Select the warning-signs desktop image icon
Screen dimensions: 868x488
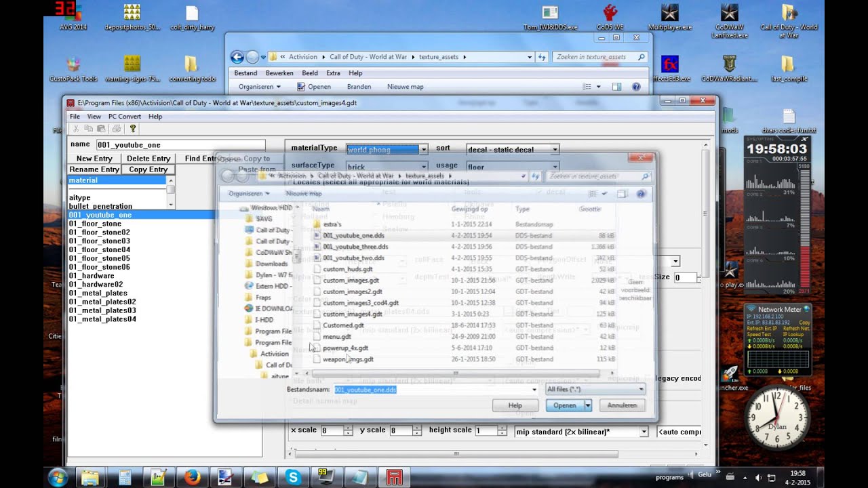tap(132, 68)
